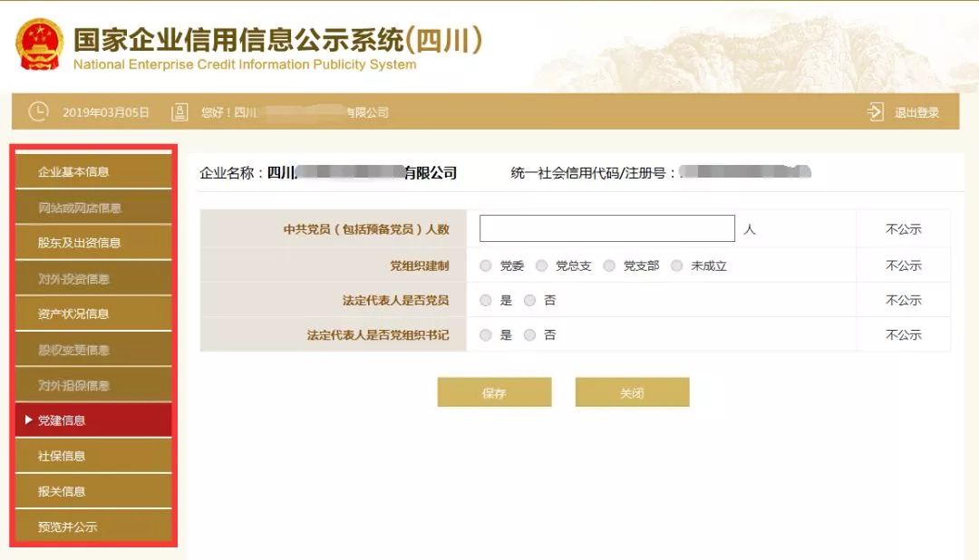The image size is (979, 560).
Task: Select the 党总支 radio option
Action: [x=542, y=266]
